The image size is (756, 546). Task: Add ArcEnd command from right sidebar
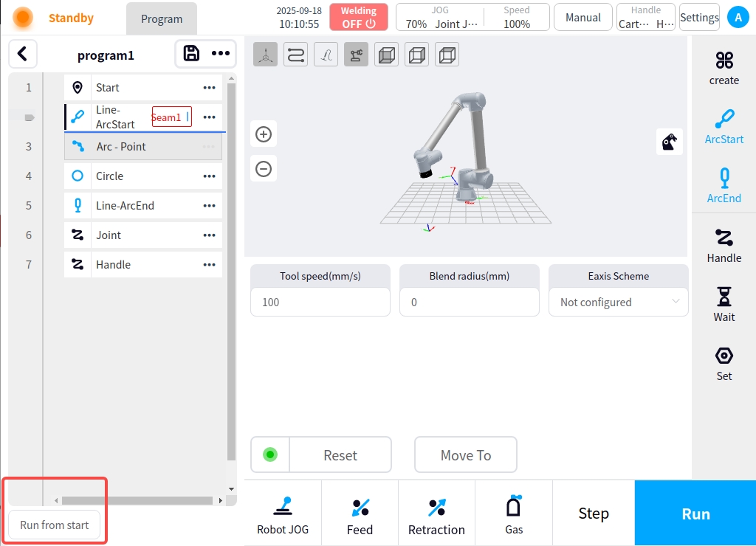pos(724,186)
